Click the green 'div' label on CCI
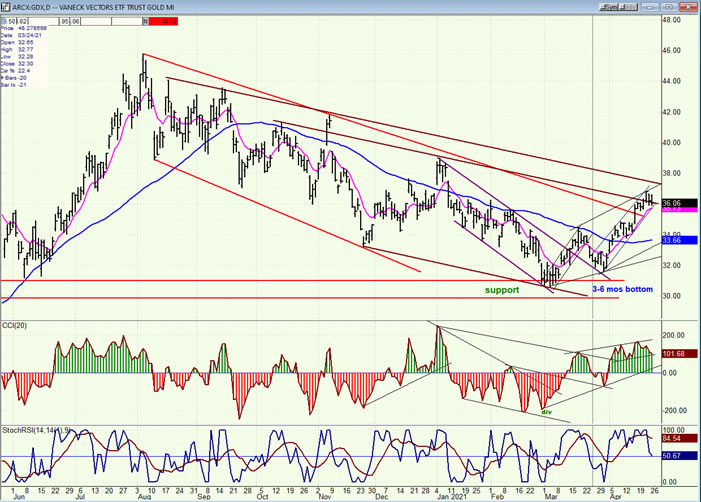This screenshot has height=502, width=701. [546, 412]
